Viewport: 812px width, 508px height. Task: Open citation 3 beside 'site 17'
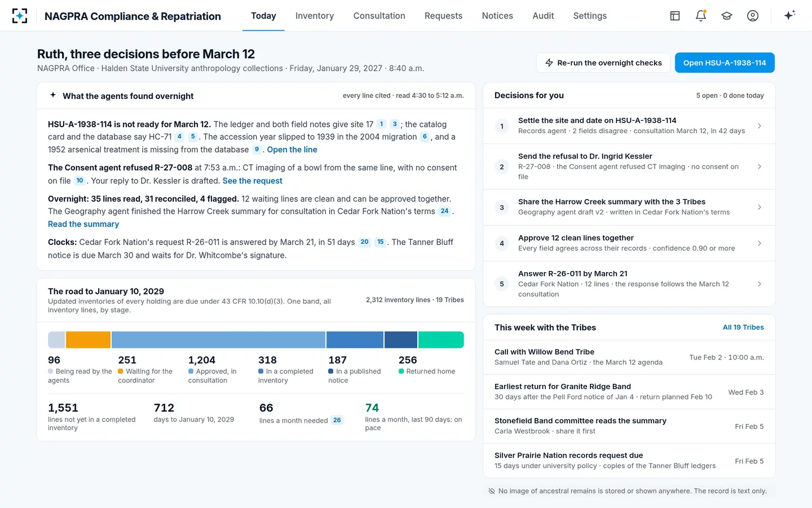coord(395,124)
